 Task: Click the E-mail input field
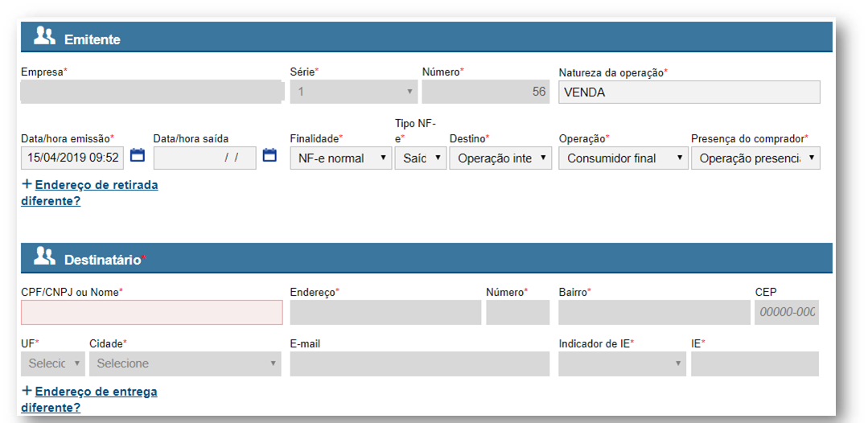click(419, 363)
